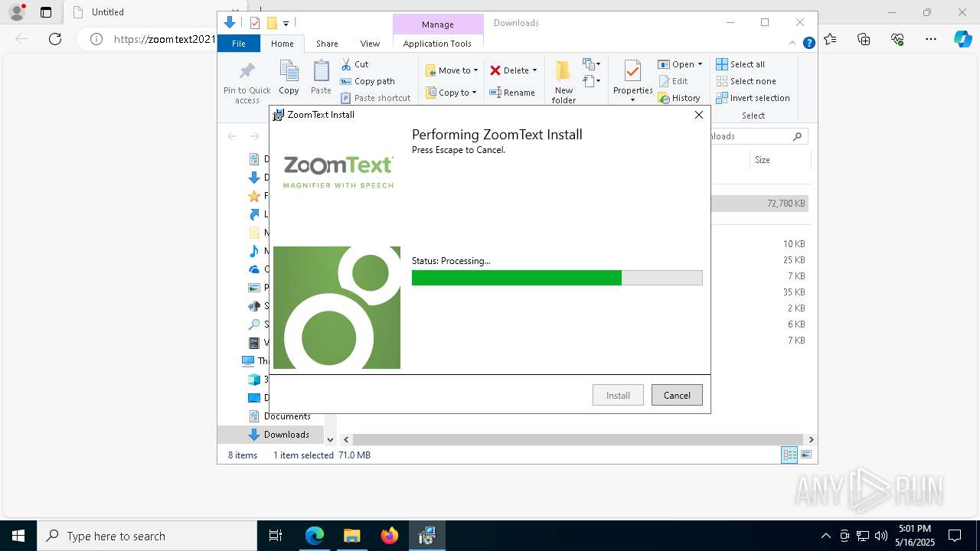Viewport: 980px width, 551px height.
Task: Close the ZoomText Install dialog
Action: tap(698, 115)
